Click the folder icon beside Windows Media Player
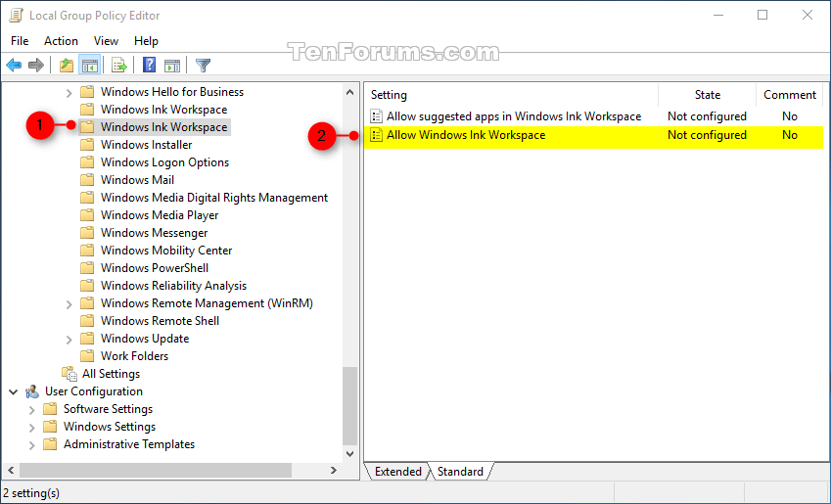Screen dimensions: 831x504 [87, 214]
